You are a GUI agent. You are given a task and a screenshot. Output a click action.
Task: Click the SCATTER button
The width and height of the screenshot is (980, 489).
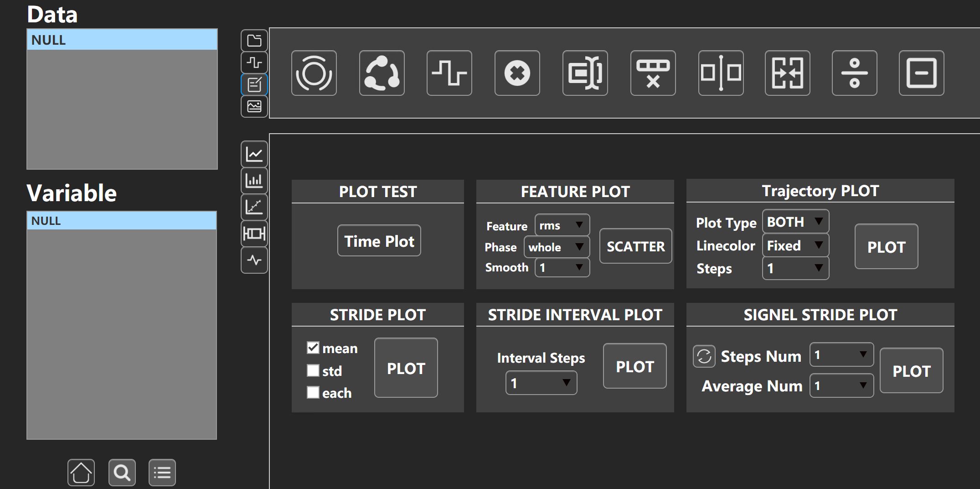pyautogui.click(x=636, y=246)
